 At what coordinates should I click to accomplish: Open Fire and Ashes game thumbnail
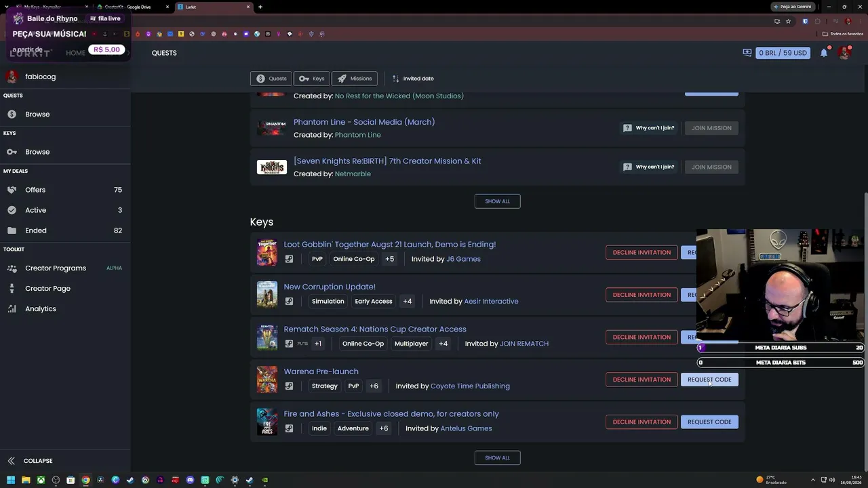click(x=267, y=422)
